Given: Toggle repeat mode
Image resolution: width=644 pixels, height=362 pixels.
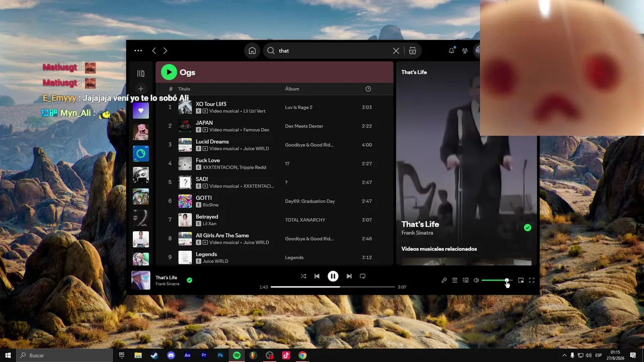Looking at the screenshot, I should [362, 276].
